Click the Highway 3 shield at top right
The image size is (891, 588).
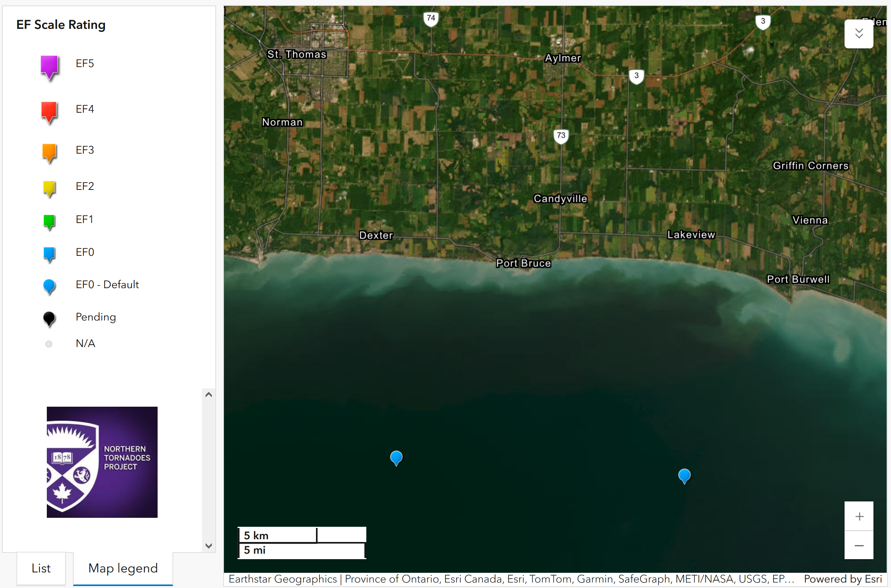[763, 22]
